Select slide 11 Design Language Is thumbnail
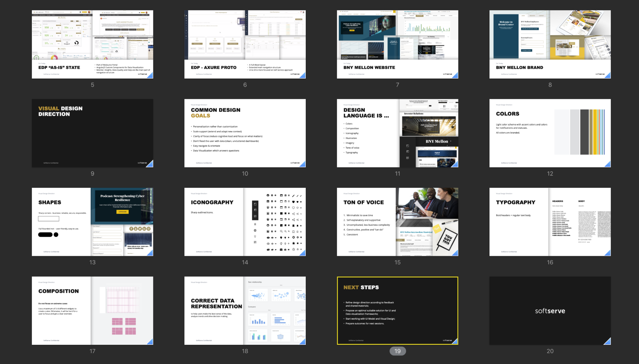 397,133
